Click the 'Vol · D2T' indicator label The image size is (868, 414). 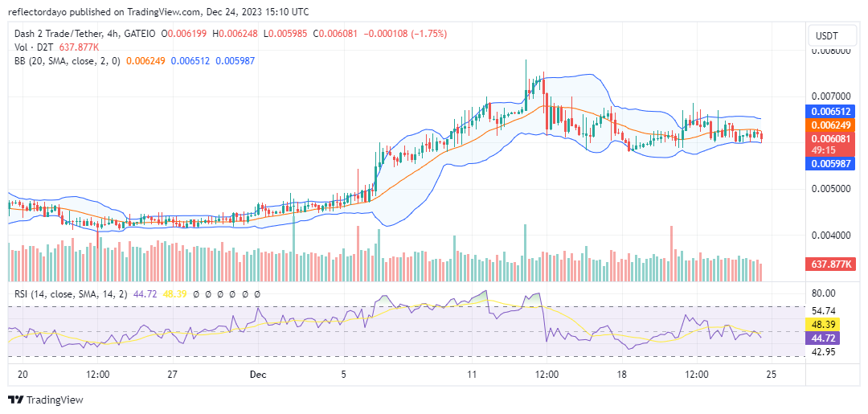click(35, 47)
